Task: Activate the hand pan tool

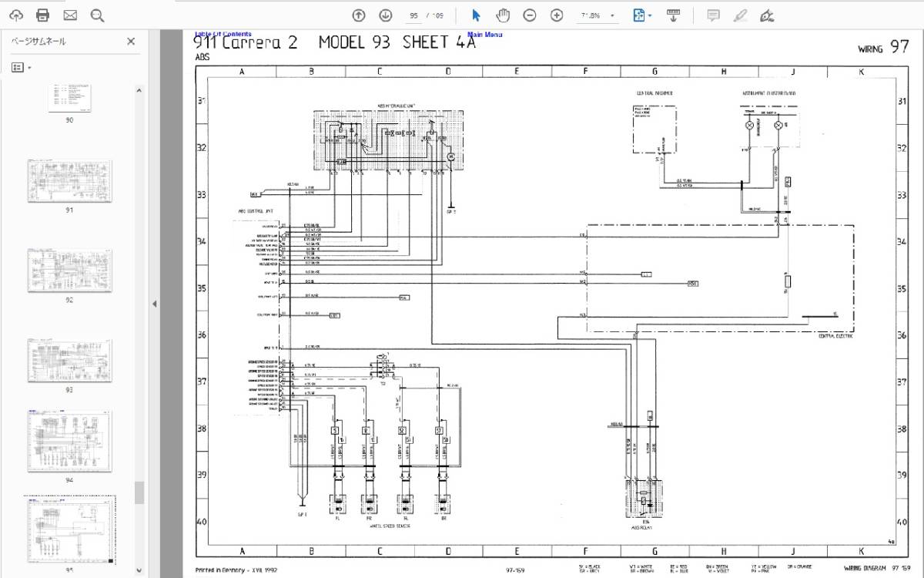Action: pyautogui.click(x=503, y=15)
